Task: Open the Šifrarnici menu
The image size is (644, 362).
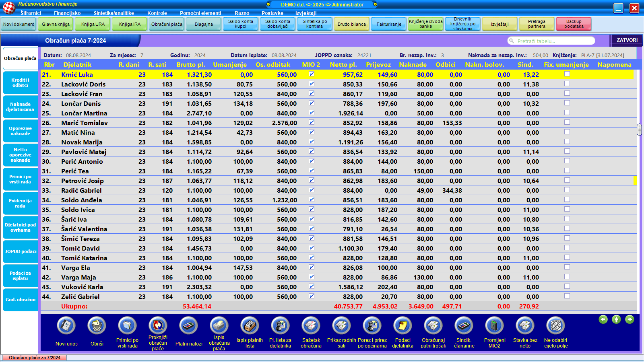Action: [31, 13]
